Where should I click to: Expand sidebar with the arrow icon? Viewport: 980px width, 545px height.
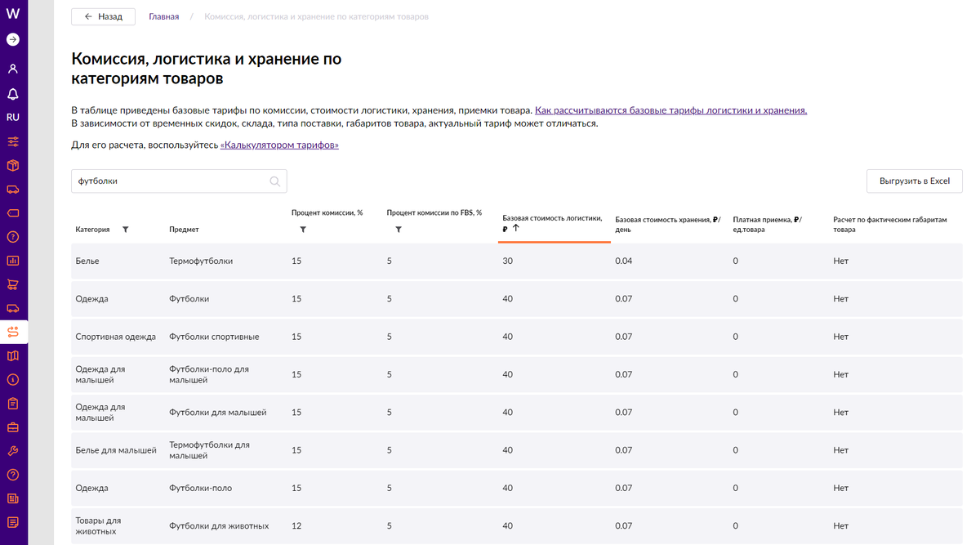tap(13, 39)
